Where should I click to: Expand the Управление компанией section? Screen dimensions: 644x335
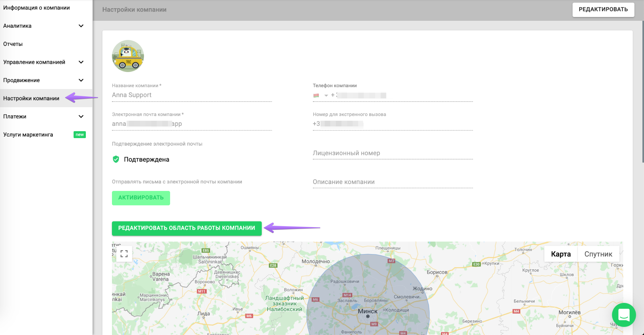click(x=81, y=62)
